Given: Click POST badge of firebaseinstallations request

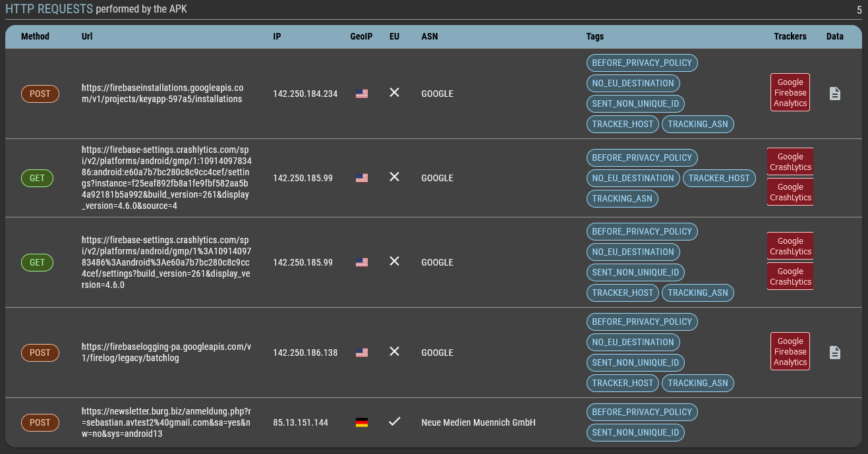Looking at the screenshot, I should [40, 94].
